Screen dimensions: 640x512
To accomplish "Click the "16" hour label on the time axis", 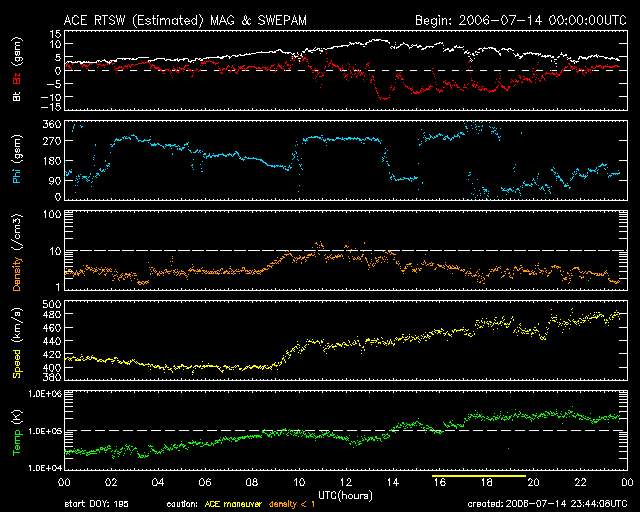I will click(x=440, y=482).
